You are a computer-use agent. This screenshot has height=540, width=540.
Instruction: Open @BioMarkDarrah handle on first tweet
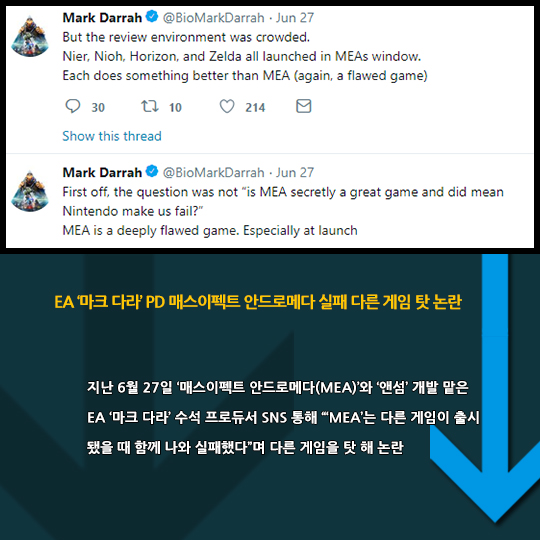click(214, 18)
